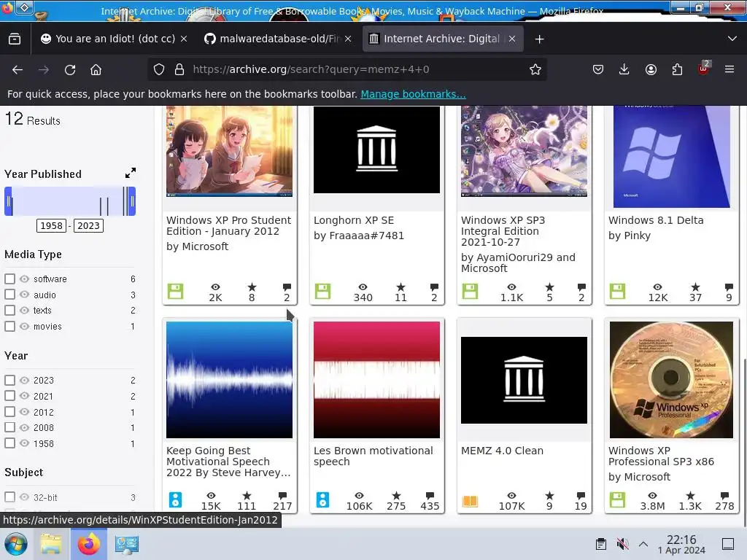The height and width of the screenshot is (560, 747).
Task: Open the clock showing 22:16
Action: [681, 544]
